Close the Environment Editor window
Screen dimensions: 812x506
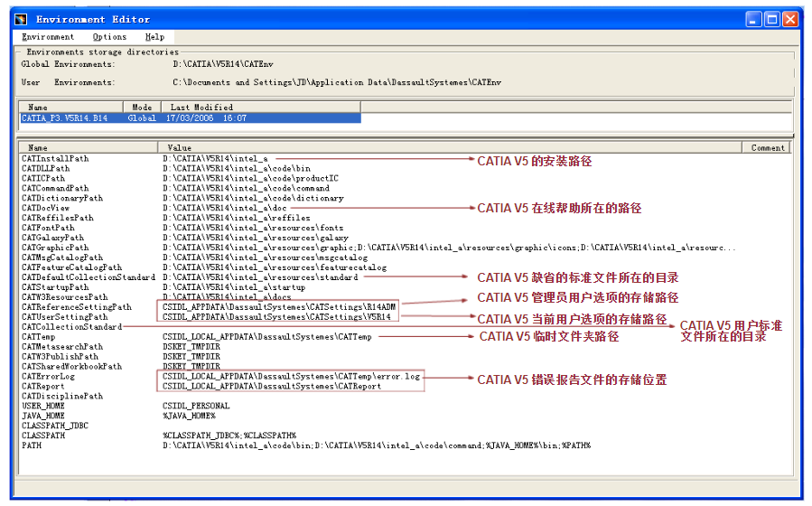click(789, 20)
